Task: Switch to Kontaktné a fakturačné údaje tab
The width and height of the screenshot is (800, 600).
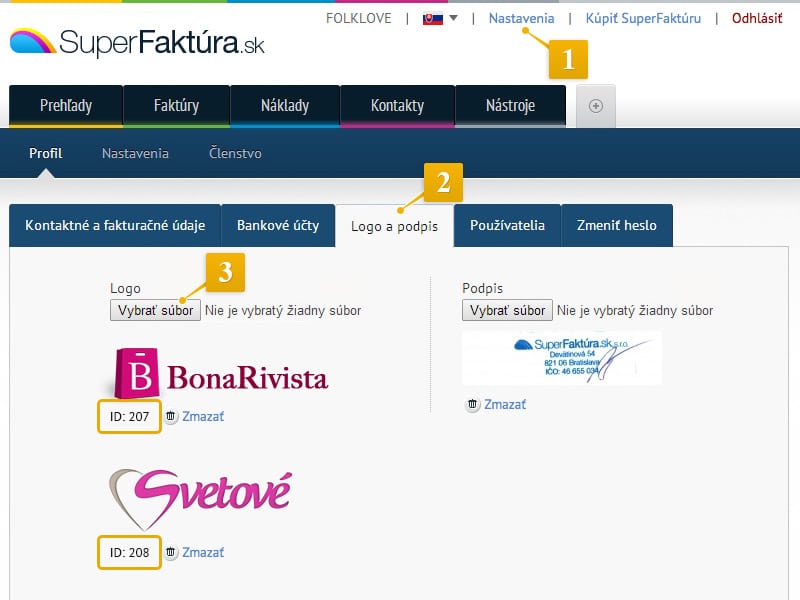Action: (115, 226)
